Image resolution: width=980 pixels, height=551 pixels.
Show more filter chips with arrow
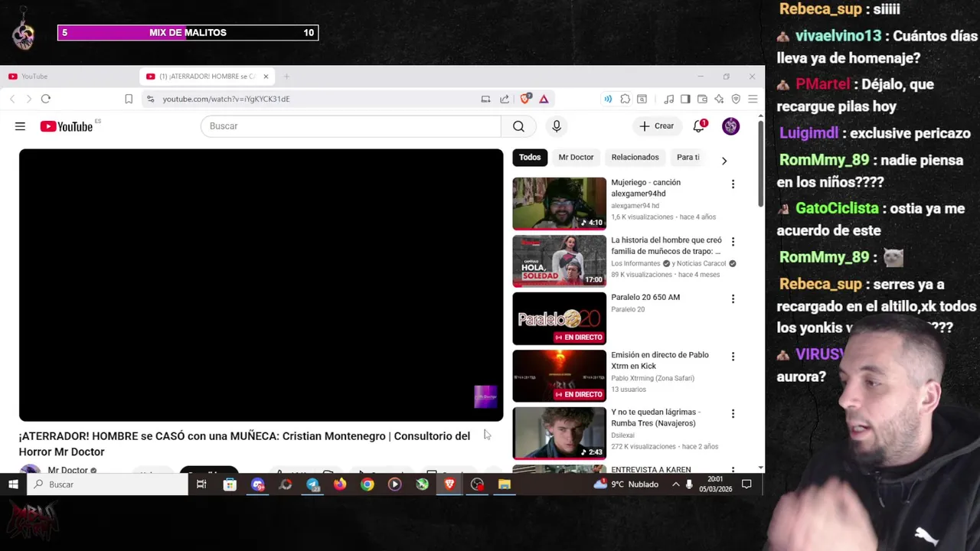pos(724,161)
